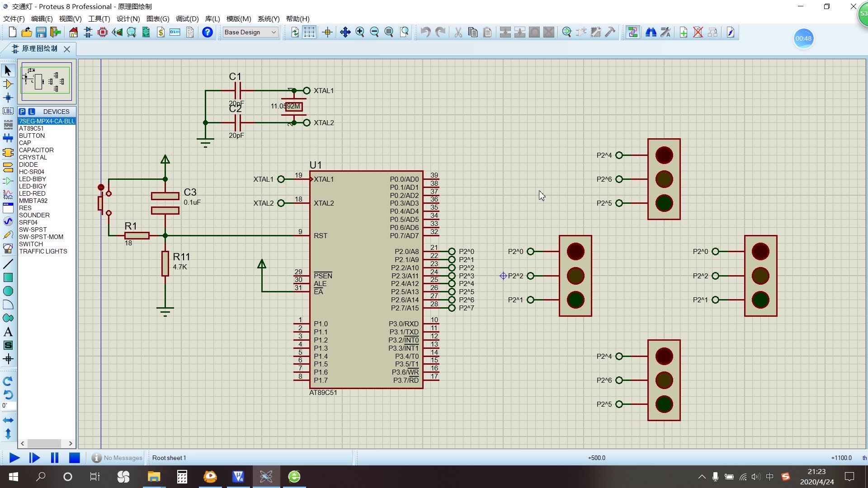Click the schematic overview thumbnail
868x488 pixels.
pyautogui.click(x=47, y=81)
